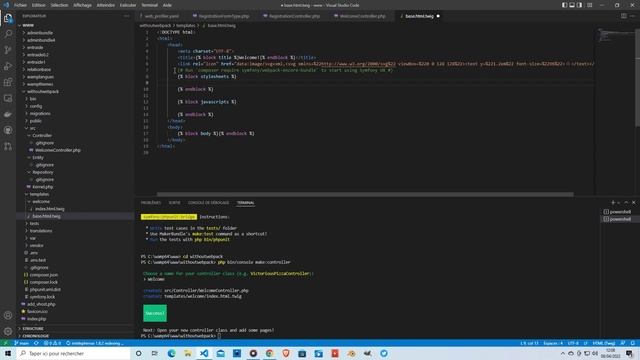The width and height of the screenshot is (640, 360).
Task: Open Sélection menu
Action: 60,5
